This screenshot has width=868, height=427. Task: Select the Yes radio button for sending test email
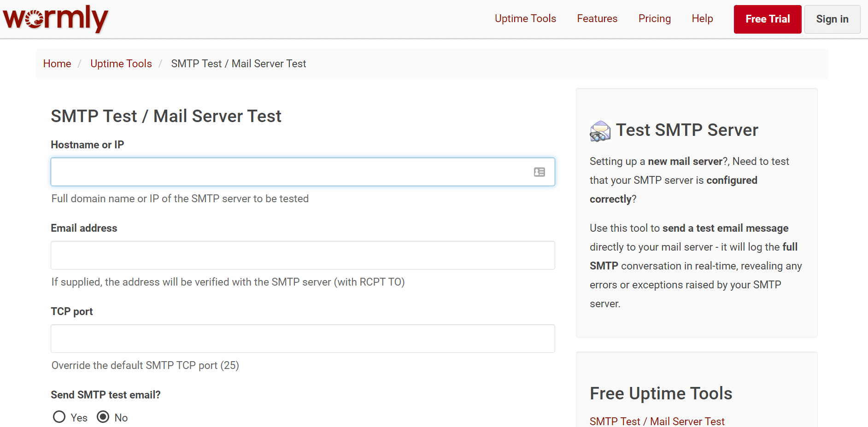59,416
